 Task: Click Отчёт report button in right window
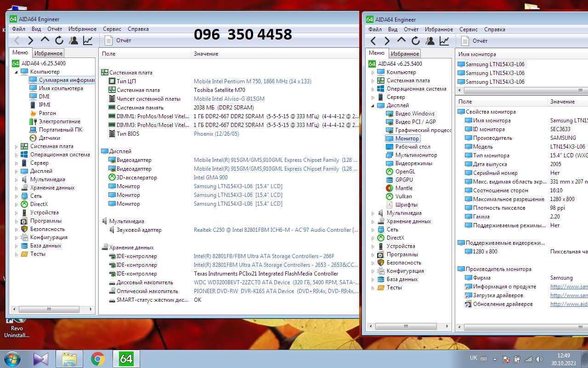coord(475,41)
